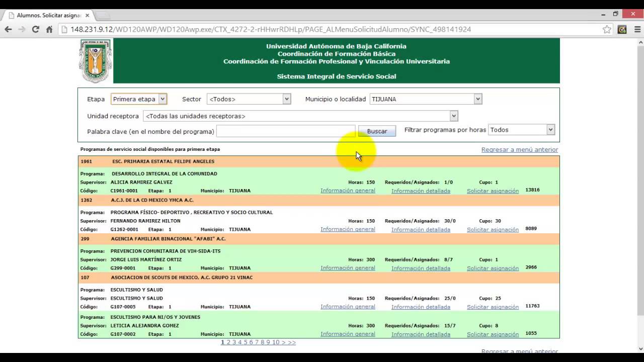The width and height of the screenshot is (644, 362).
Task: Click ASOCIACION DE SCOUTS DE MEXICO header
Action: pos(318,278)
